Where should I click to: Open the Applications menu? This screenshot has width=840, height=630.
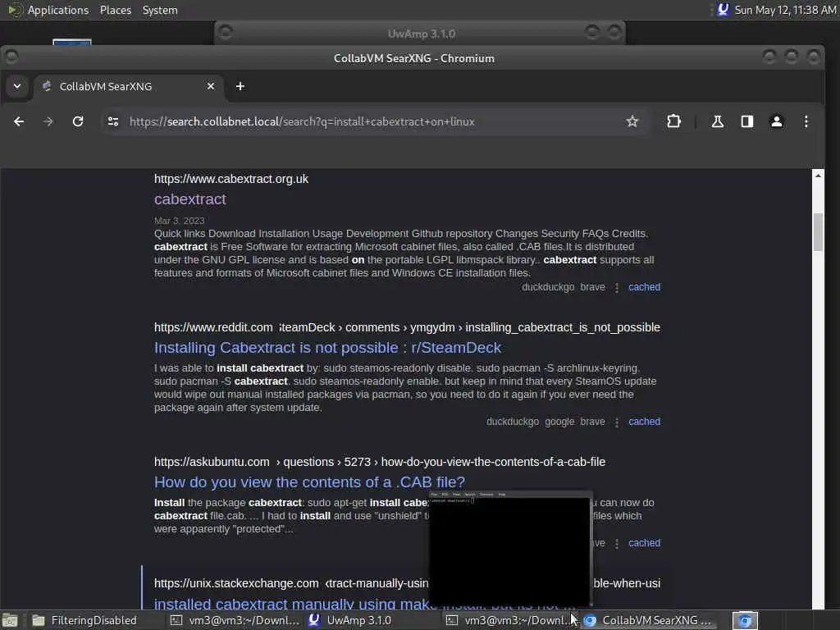point(58,10)
